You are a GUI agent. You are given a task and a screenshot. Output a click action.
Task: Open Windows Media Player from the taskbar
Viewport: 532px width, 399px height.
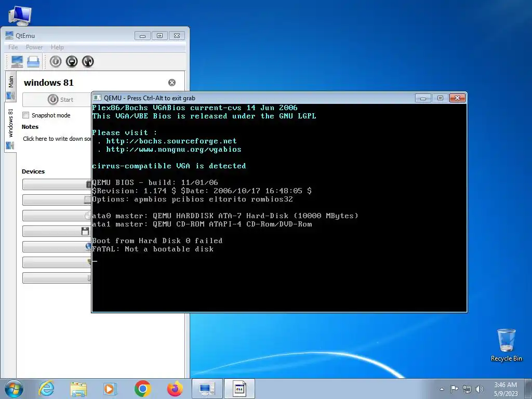pyautogui.click(x=110, y=389)
